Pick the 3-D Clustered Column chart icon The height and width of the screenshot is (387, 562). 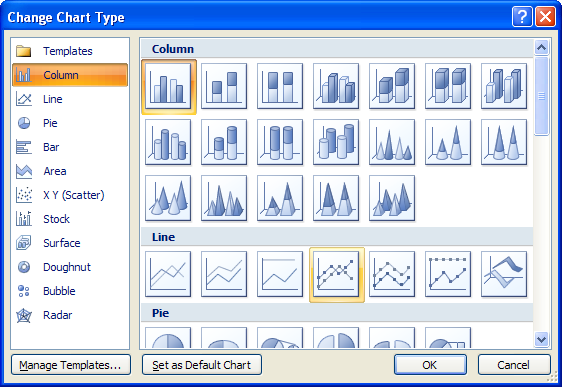tap(336, 86)
